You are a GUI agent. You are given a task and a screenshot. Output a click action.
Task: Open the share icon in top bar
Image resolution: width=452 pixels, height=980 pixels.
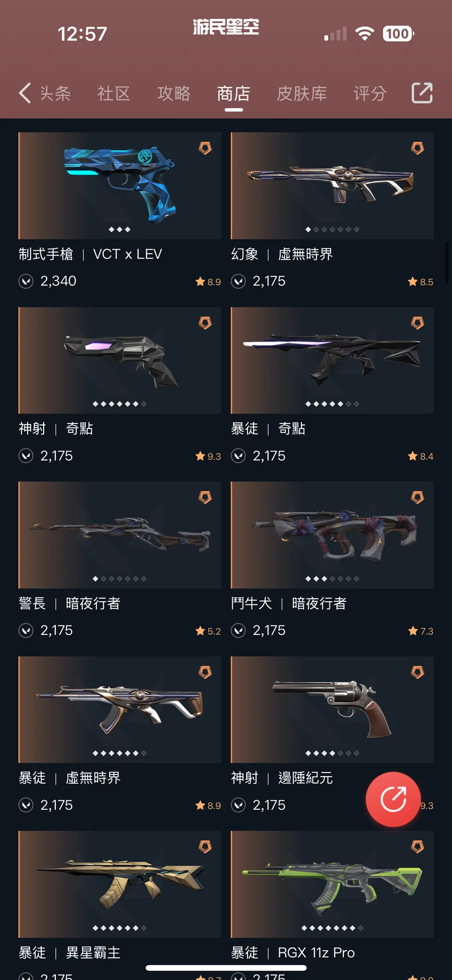pyautogui.click(x=422, y=93)
